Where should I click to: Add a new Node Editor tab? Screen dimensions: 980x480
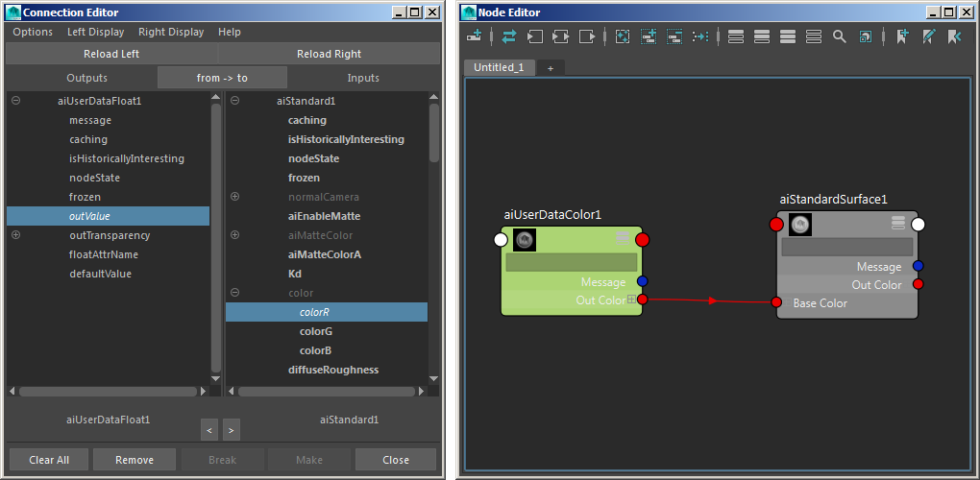pyautogui.click(x=551, y=68)
